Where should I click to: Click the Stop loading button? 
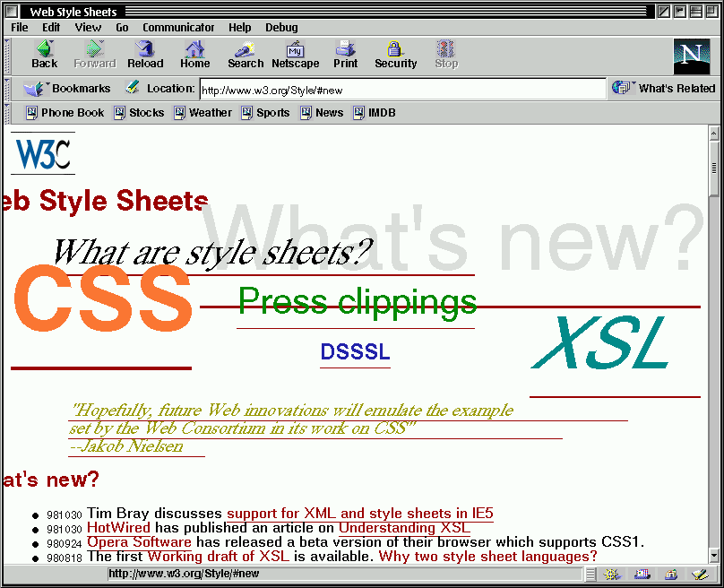pyautogui.click(x=446, y=55)
